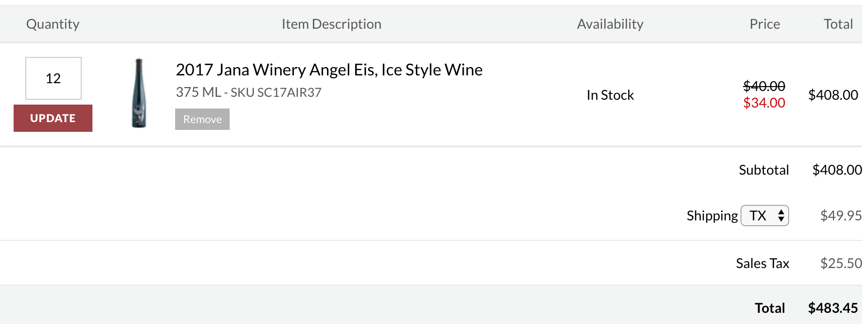
Task: Click the $25.50 sales tax amount
Action: (841, 263)
